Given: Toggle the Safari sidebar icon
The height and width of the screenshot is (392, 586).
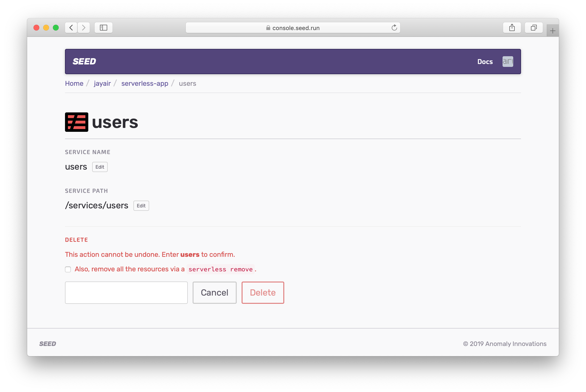Looking at the screenshot, I should click(x=103, y=28).
